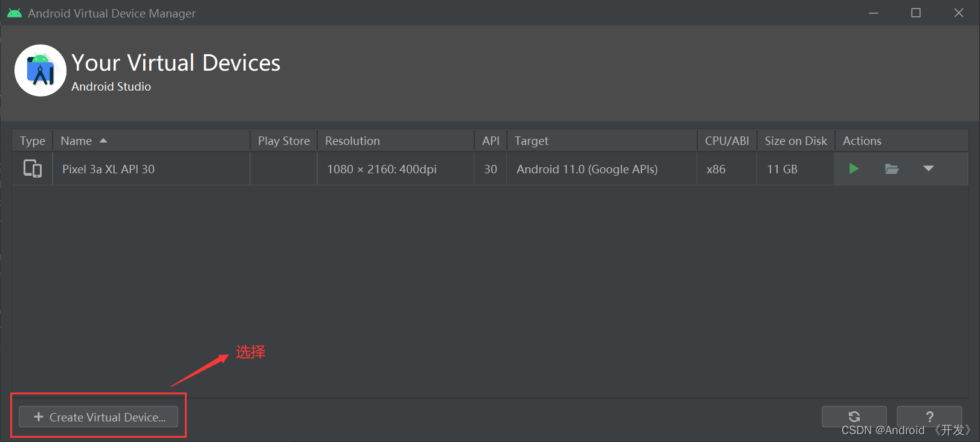
Task: Click the refresh AVD list icon button
Action: 854,416
